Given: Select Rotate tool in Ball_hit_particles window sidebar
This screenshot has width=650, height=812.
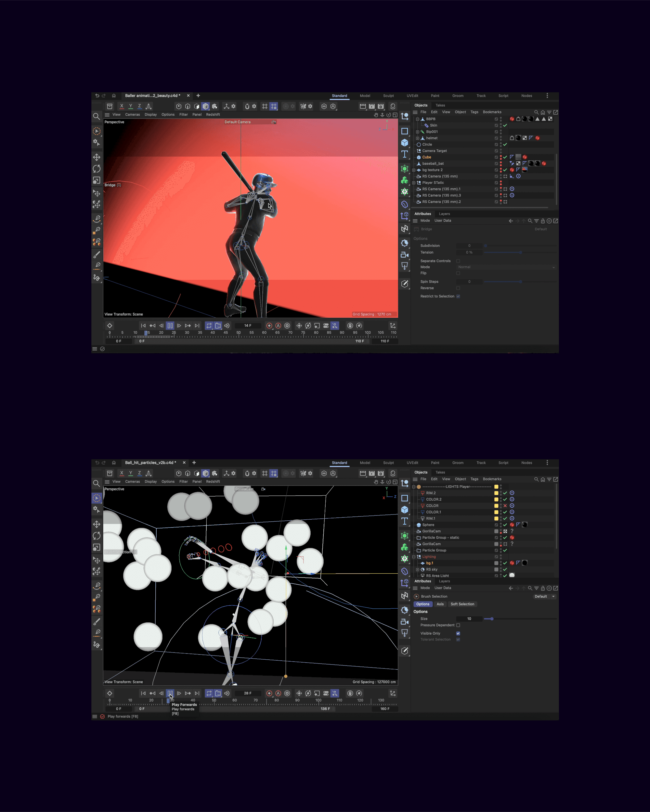Looking at the screenshot, I should (97, 536).
